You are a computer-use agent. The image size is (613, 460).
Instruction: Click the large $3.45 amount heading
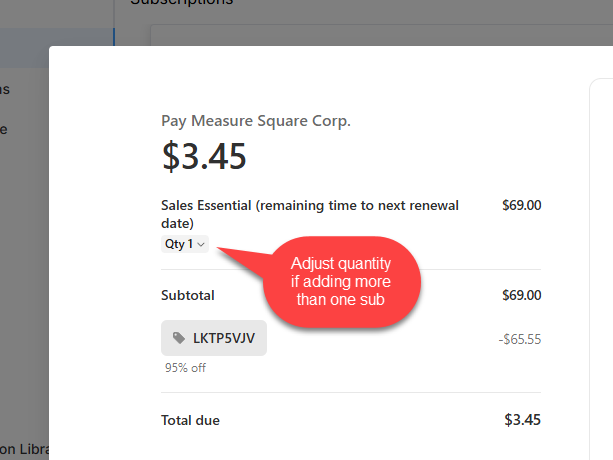(204, 156)
